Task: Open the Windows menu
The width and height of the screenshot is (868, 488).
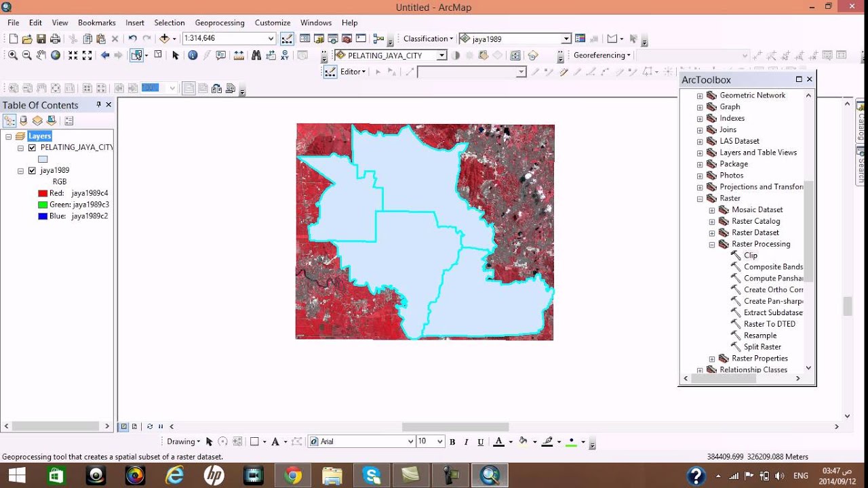Action: (x=316, y=23)
